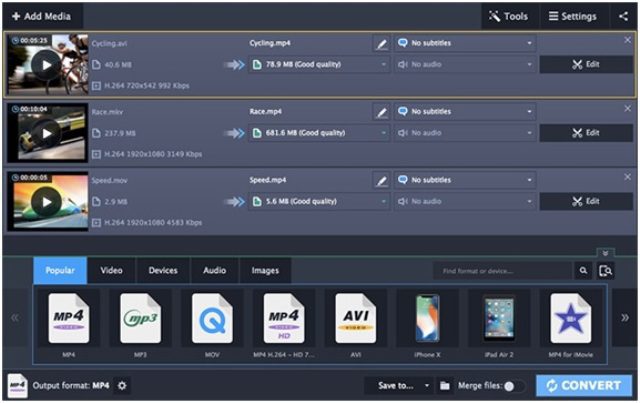Screen dimensions: 640x403
Task: Remove Speed.mov from the list
Action: [628, 177]
